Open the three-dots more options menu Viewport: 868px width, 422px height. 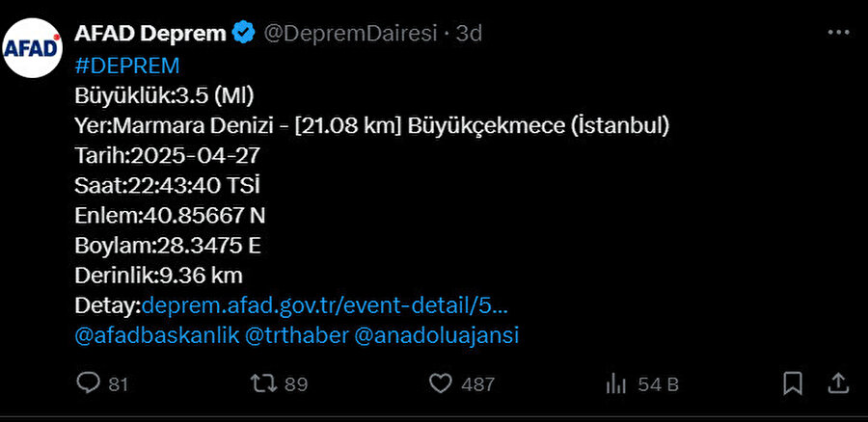point(838,33)
